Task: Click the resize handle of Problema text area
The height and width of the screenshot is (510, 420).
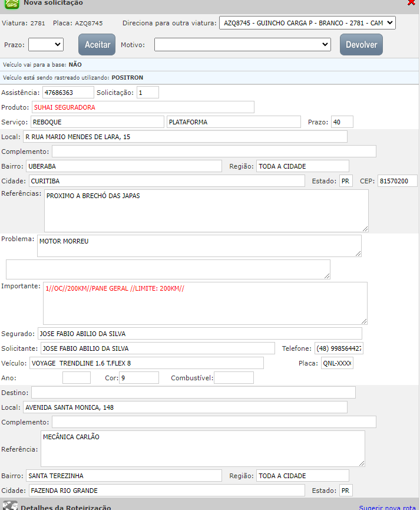Action: tap(358, 254)
